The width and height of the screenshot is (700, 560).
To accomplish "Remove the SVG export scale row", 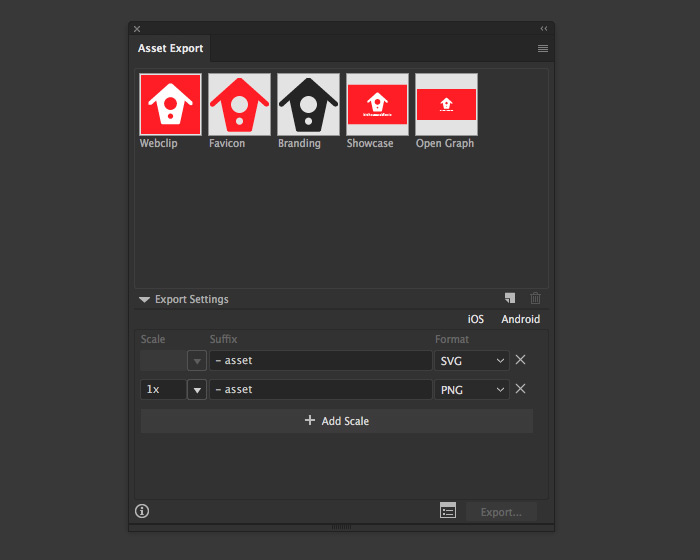I will click(520, 360).
